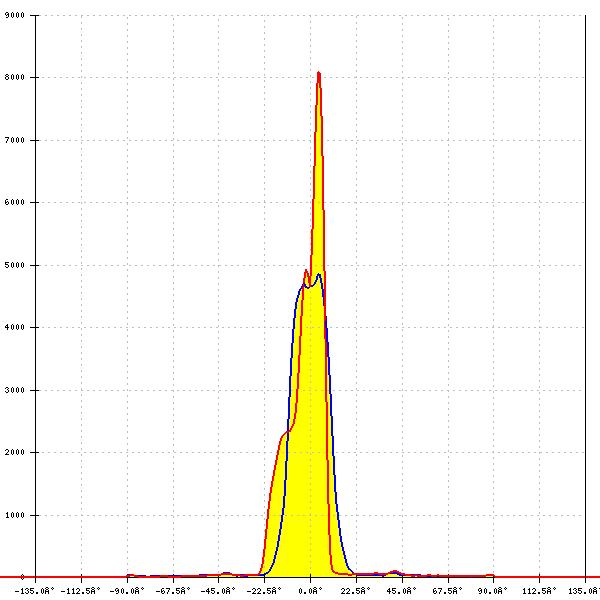Click the blue curve's peak near 5000
Viewport: 600px width, 600px height.
click(319, 274)
